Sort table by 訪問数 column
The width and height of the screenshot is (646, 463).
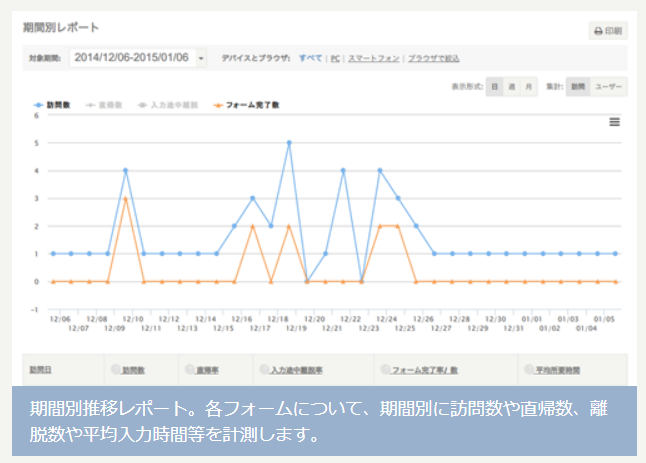(x=133, y=370)
